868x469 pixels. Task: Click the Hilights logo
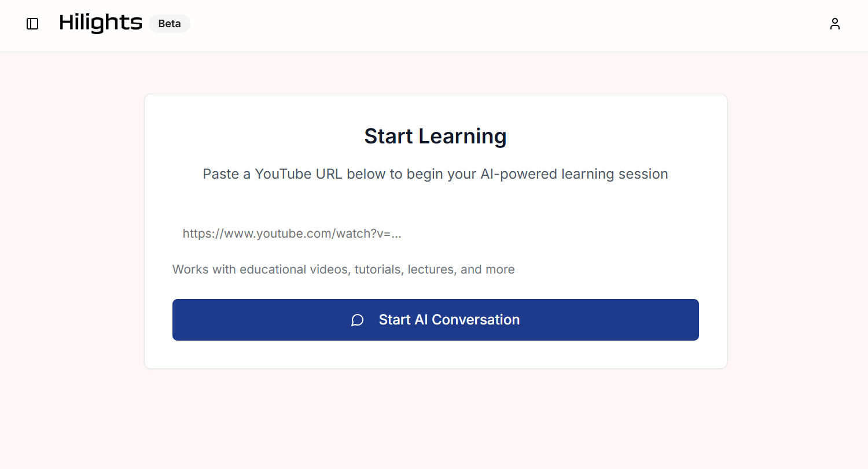(x=101, y=23)
